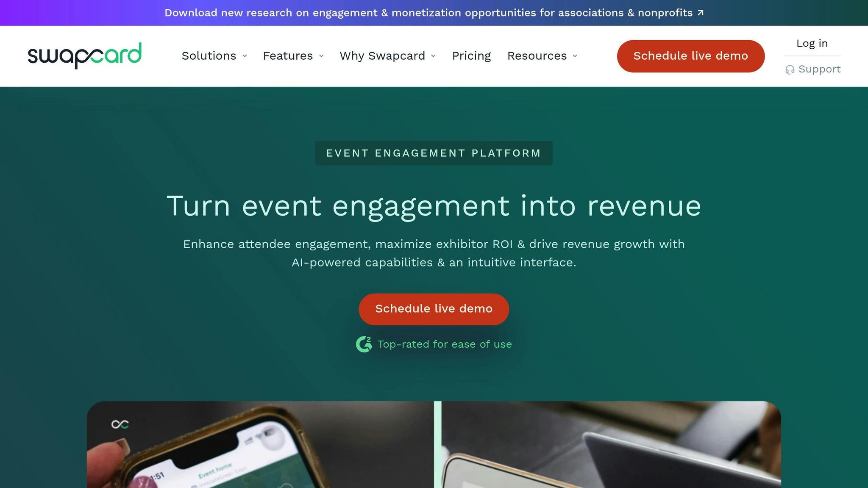Open the Why Swapcard dropdown chevron
868x488 pixels.
[433, 56]
